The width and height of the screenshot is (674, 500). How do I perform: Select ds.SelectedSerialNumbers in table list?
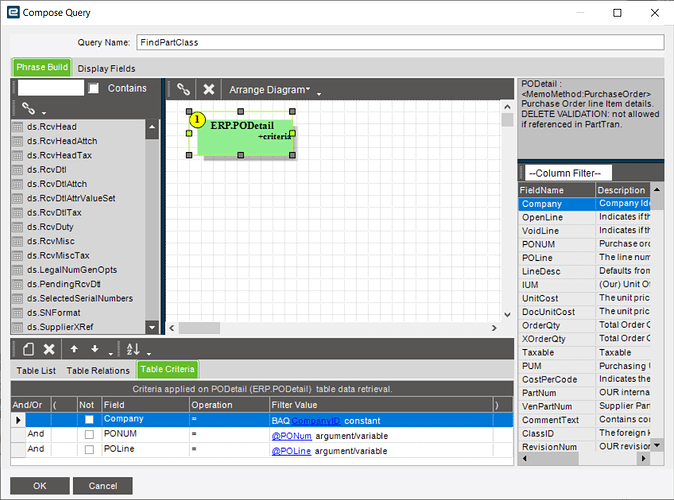80,298
